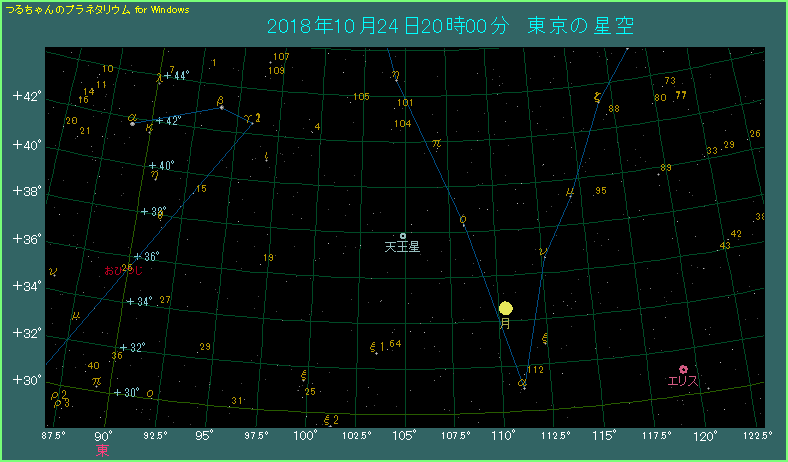
Task: Select the Uranus circle marker
Action: pyautogui.click(x=403, y=236)
